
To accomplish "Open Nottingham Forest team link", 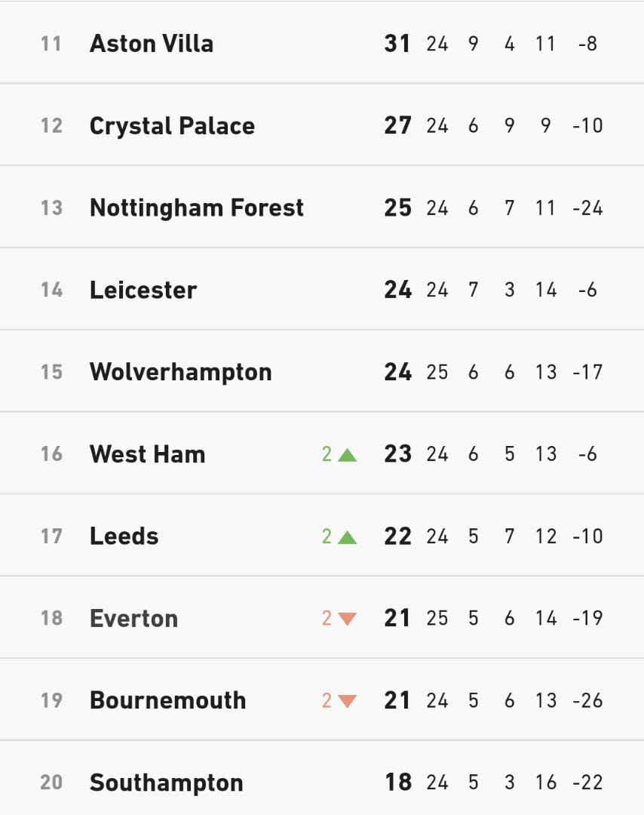I will click(197, 208).
